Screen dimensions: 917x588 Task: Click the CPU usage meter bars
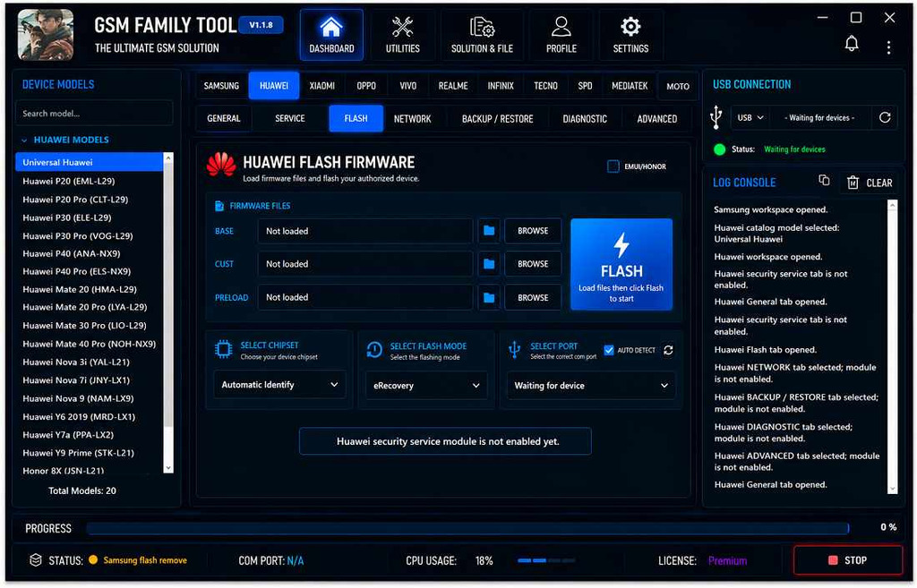click(x=546, y=560)
